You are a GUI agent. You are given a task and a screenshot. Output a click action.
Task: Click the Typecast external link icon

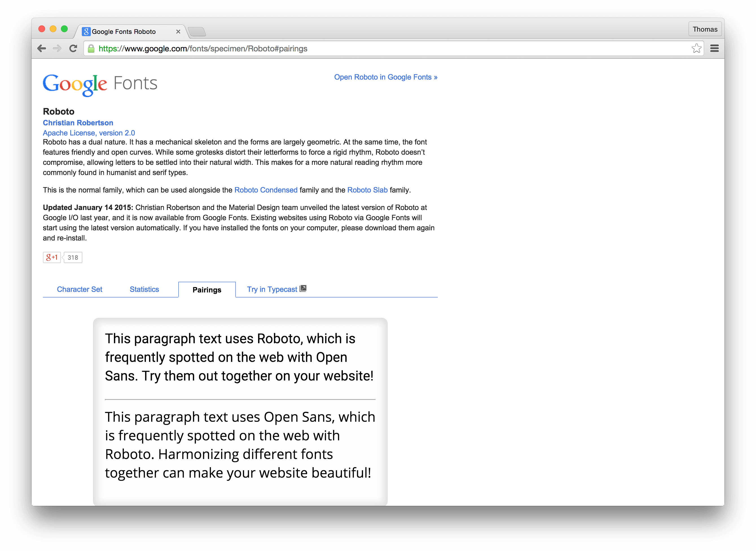click(303, 288)
